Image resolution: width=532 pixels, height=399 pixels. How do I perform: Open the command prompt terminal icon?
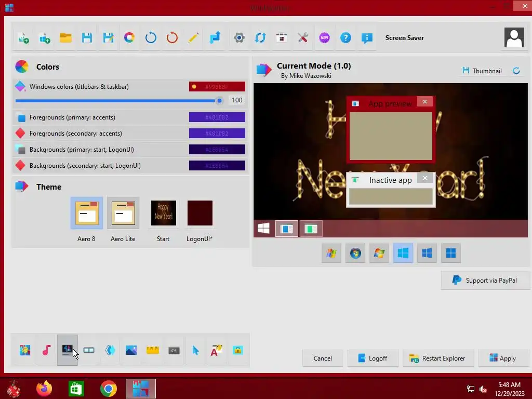(174, 350)
